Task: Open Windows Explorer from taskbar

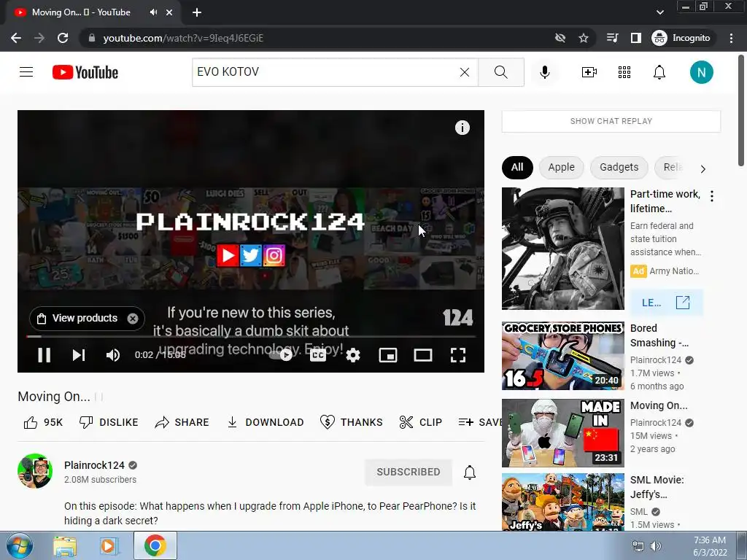Action: coord(65,545)
